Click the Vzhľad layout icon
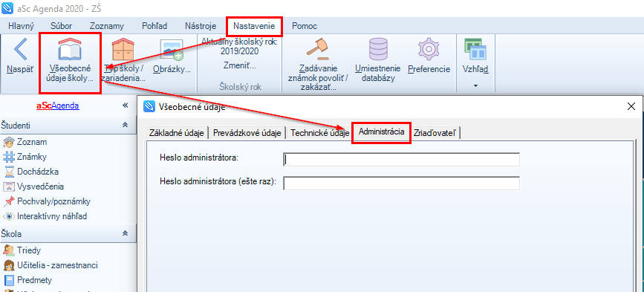This screenshot has width=644, height=292. click(x=475, y=50)
